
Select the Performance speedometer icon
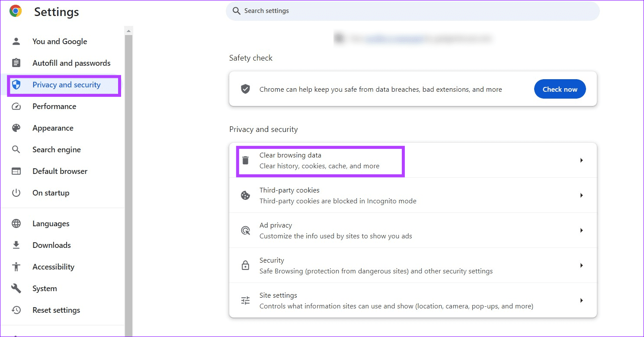16,106
